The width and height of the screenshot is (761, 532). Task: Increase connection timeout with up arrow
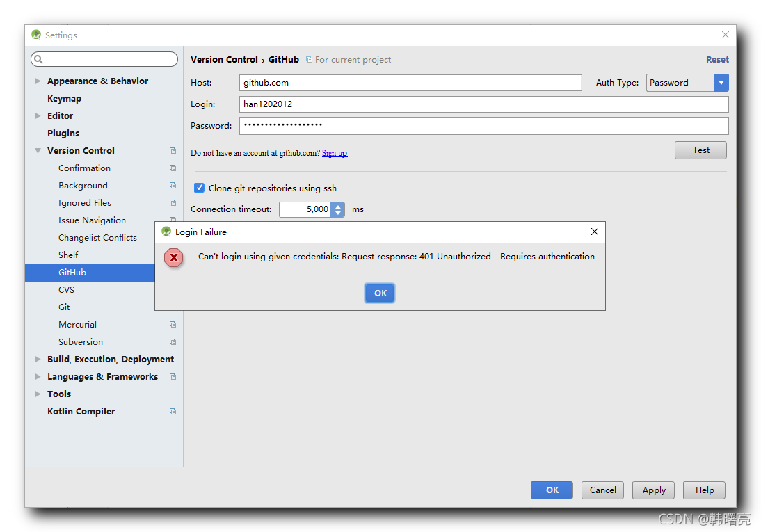(x=338, y=207)
